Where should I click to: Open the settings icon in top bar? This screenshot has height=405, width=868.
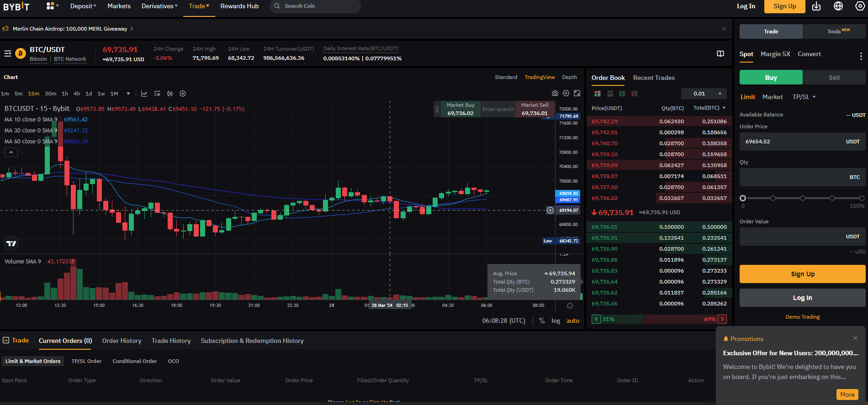tap(860, 6)
